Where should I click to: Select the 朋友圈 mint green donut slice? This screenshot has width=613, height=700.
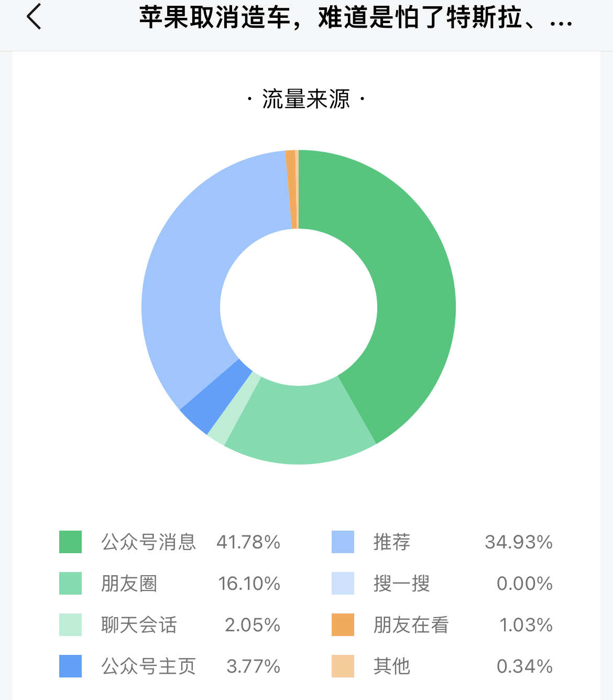(299, 425)
